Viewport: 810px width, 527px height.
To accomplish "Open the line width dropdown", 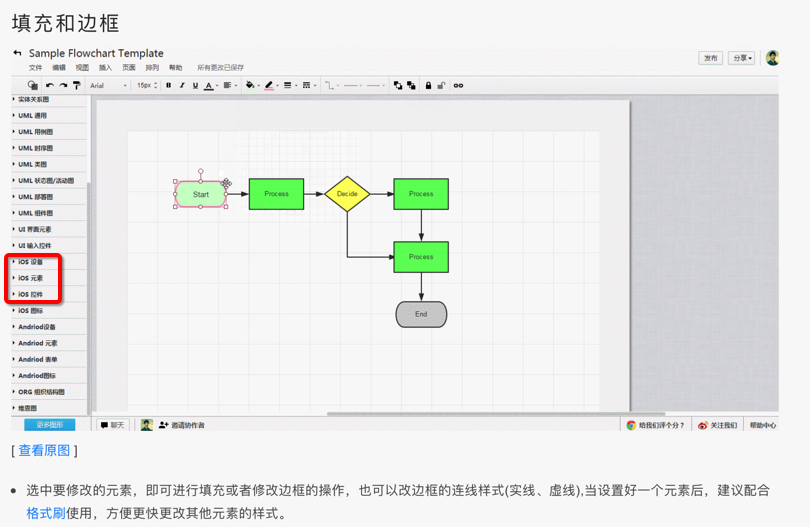I will (x=290, y=85).
